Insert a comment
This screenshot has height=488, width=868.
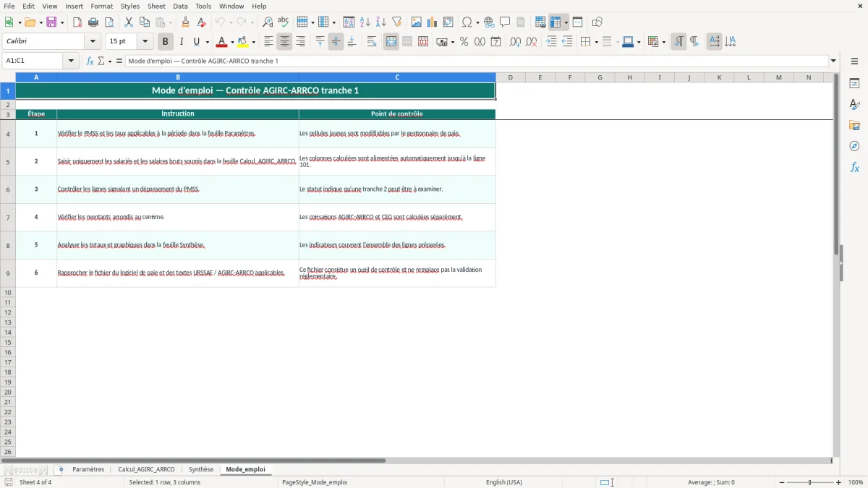[x=505, y=22]
